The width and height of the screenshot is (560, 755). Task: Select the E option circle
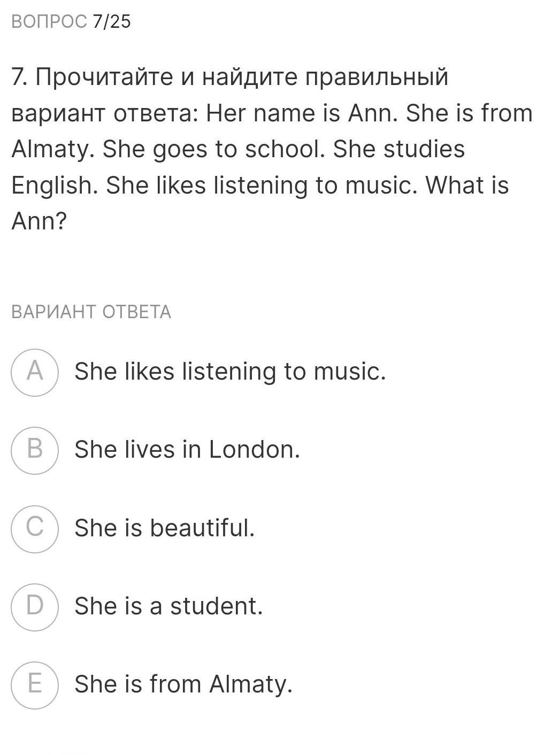point(35,685)
